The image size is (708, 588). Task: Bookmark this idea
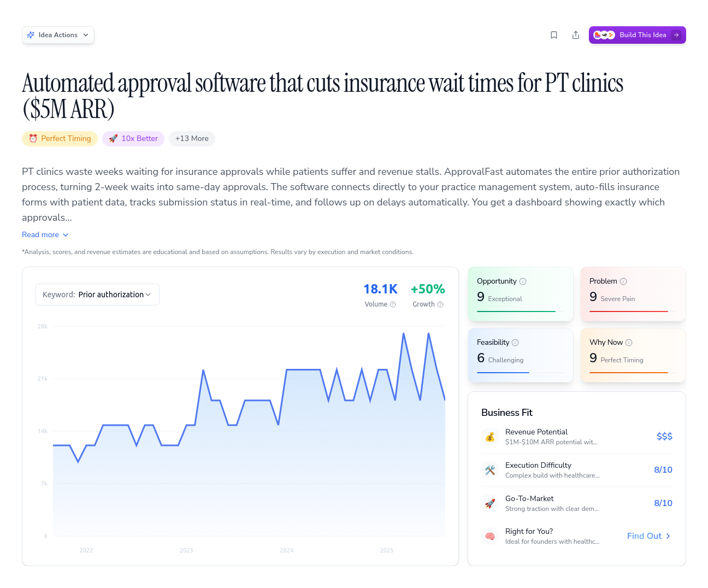click(x=554, y=34)
